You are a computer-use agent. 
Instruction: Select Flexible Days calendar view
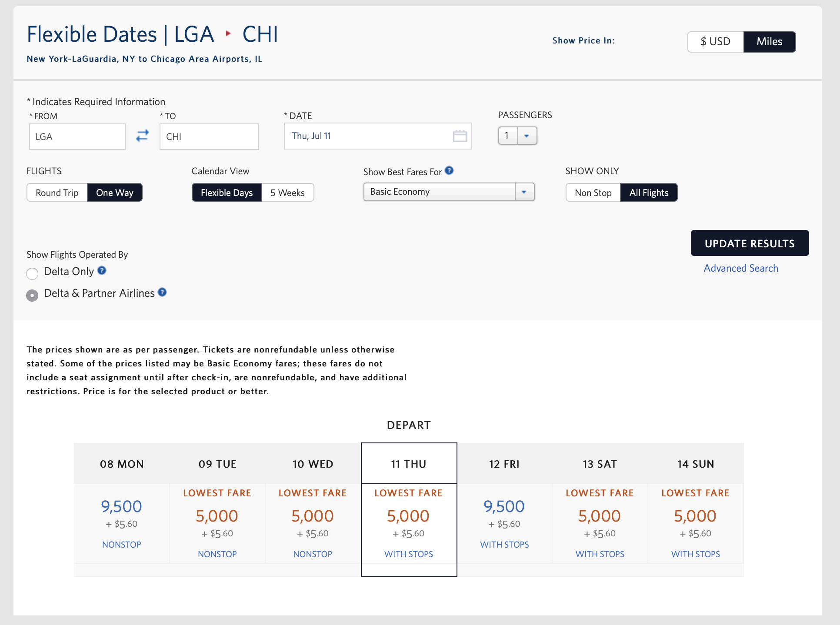coord(227,193)
